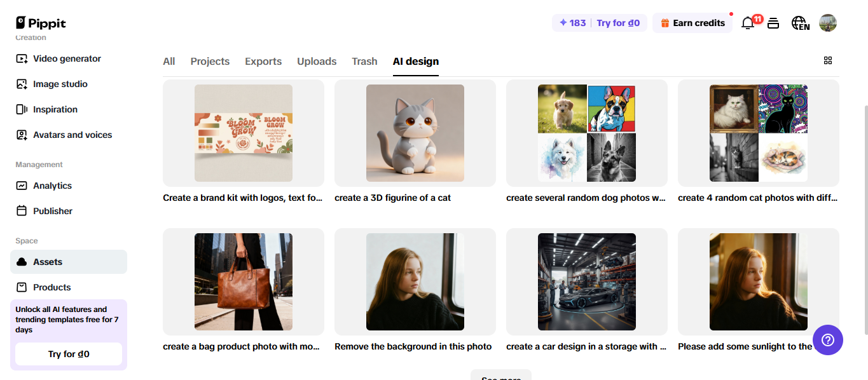
Task: Open the random dog photos collage thumbnail
Action: 587,133
